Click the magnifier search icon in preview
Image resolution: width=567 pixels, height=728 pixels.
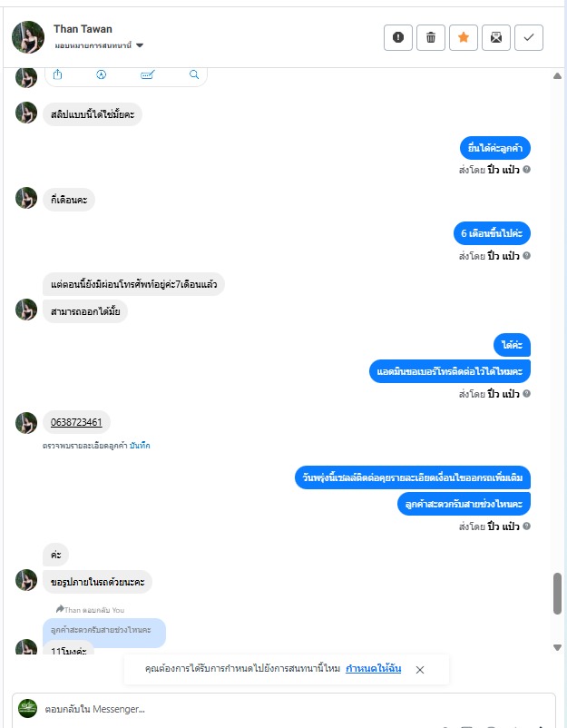(194, 74)
